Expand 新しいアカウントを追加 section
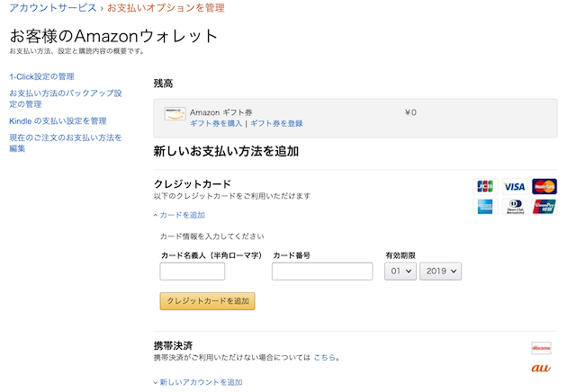Image resolution: width=576 pixels, height=392 pixels. [200, 382]
